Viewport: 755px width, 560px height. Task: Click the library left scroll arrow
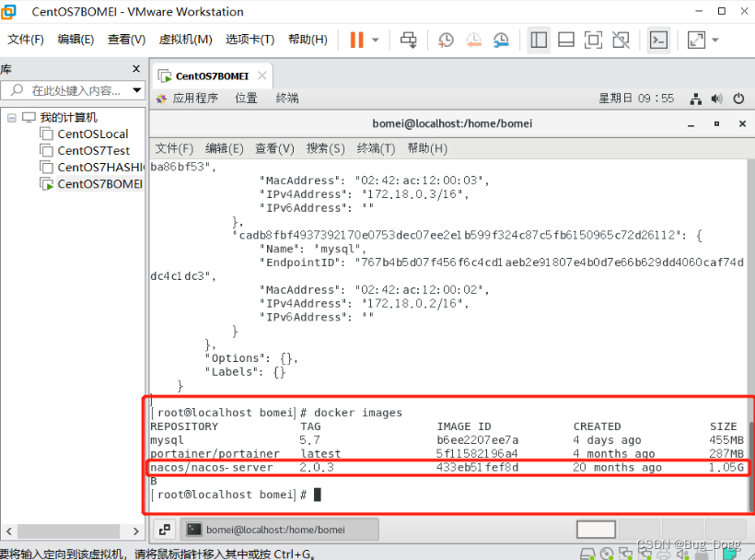coord(8,531)
